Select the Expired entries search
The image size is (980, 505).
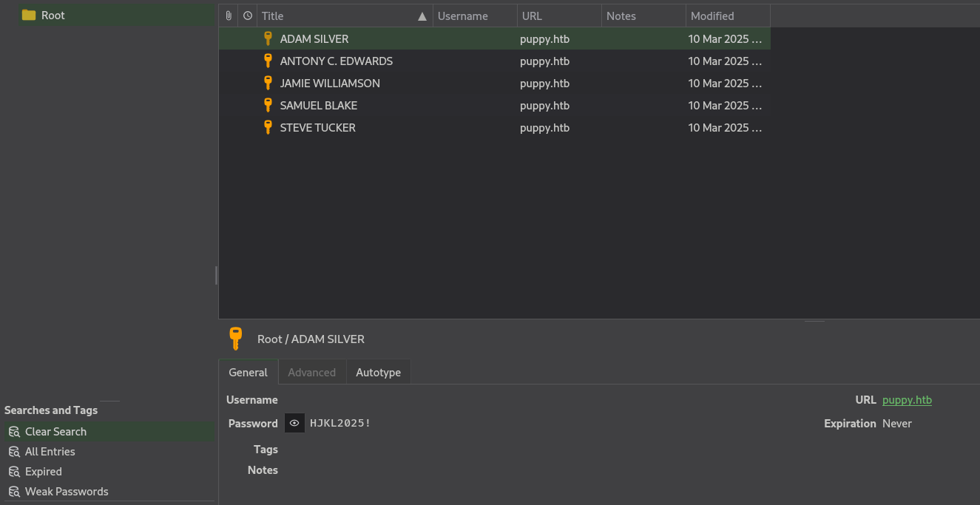(x=43, y=471)
